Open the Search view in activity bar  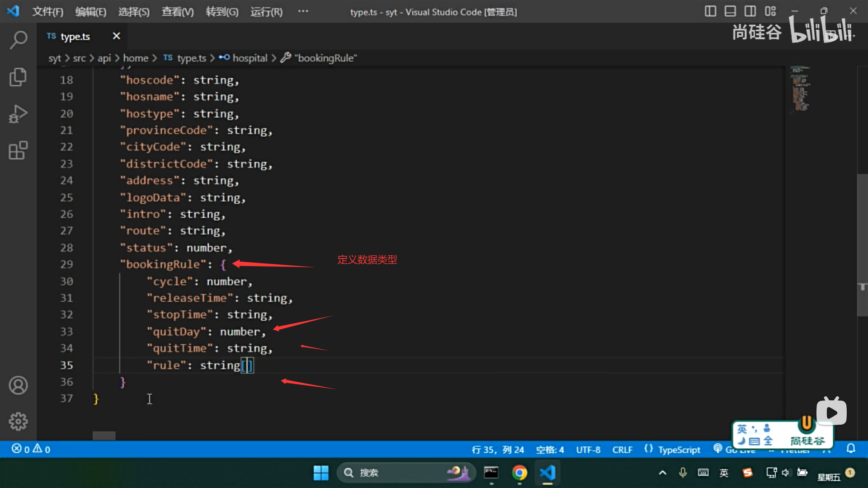point(18,40)
